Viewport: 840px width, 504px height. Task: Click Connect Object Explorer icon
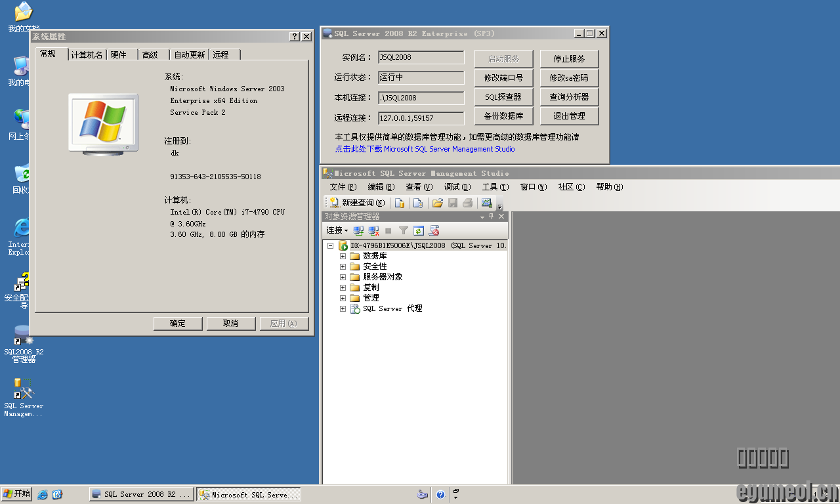358,230
